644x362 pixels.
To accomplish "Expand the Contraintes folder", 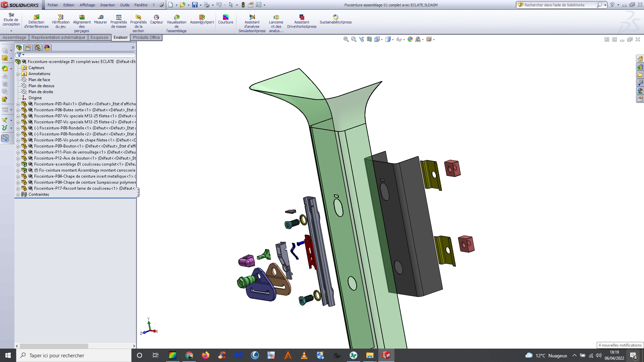I will click(18, 194).
